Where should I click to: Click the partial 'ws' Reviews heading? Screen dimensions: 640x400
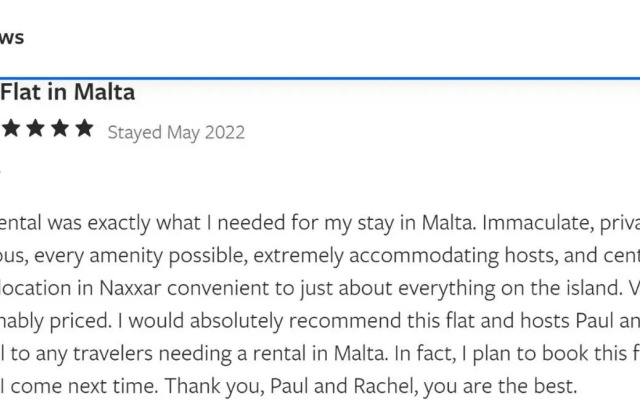coord(12,38)
